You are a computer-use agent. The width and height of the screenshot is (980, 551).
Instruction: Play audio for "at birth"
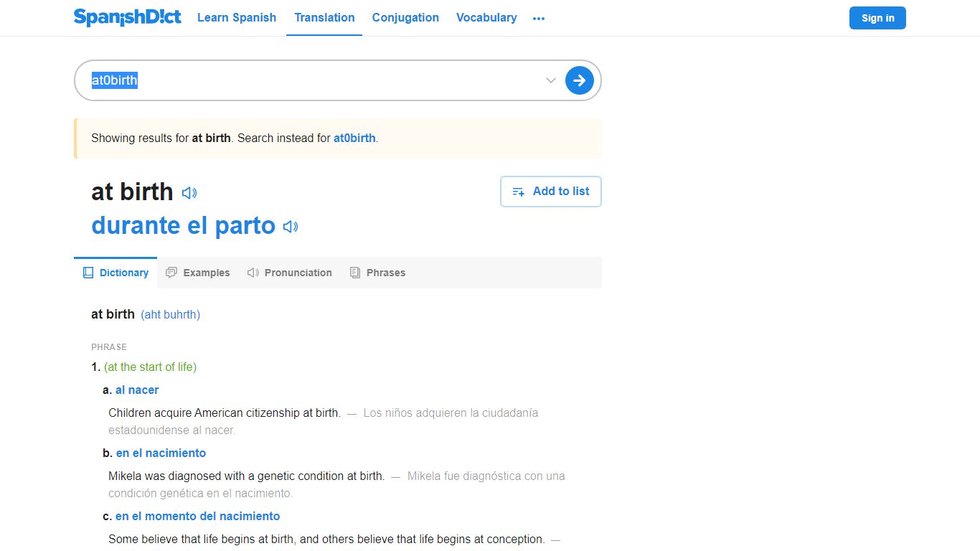pyautogui.click(x=189, y=193)
